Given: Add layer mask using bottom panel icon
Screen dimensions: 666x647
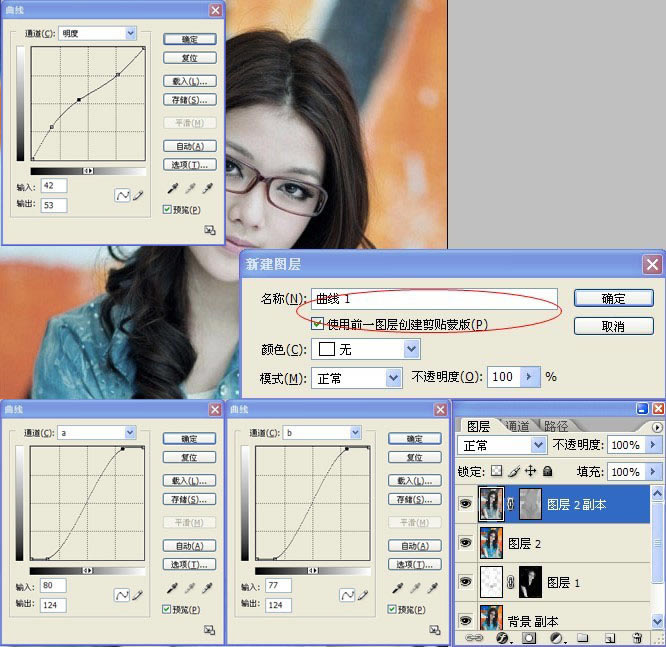Looking at the screenshot, I should click(x=529, y=638).
